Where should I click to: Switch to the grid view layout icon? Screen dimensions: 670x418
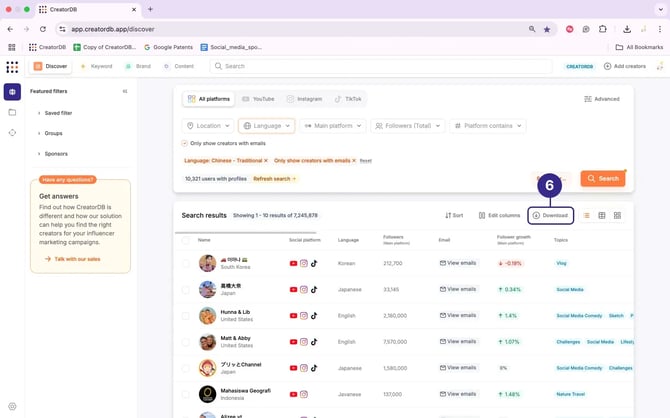point(617,215)
